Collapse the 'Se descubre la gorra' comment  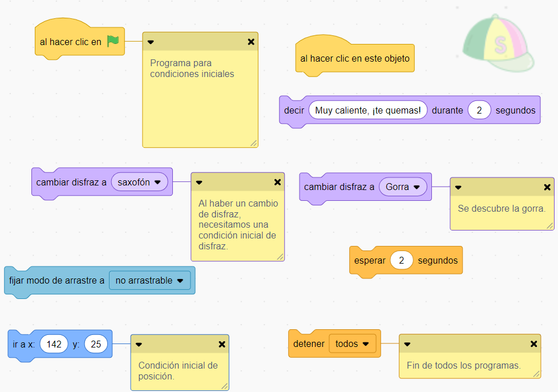pos(458,187)
